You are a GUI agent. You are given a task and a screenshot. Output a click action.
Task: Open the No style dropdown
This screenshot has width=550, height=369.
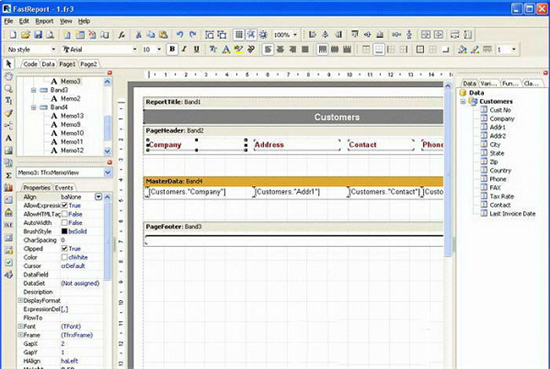[x=53, y=49]
